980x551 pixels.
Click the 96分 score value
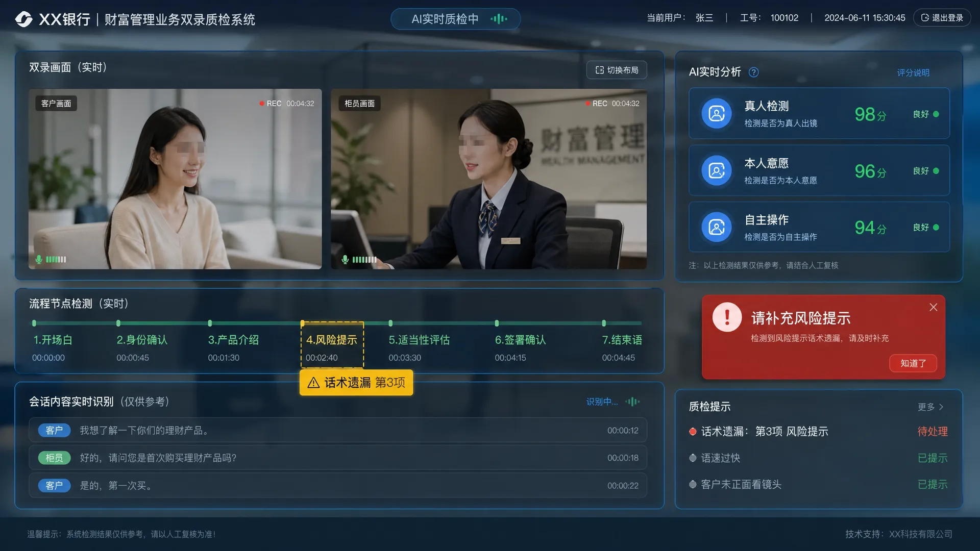click(870, 171)
